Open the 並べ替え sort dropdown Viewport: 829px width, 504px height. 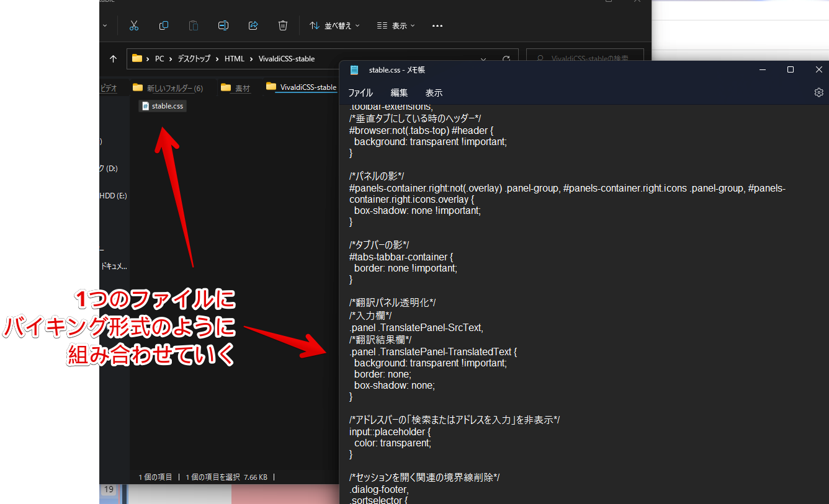(335, 25)
